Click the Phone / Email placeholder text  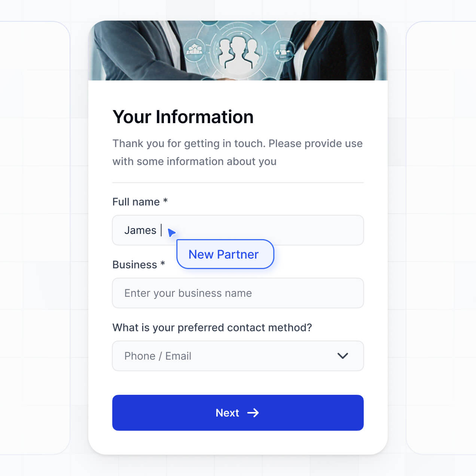[158, 356]
